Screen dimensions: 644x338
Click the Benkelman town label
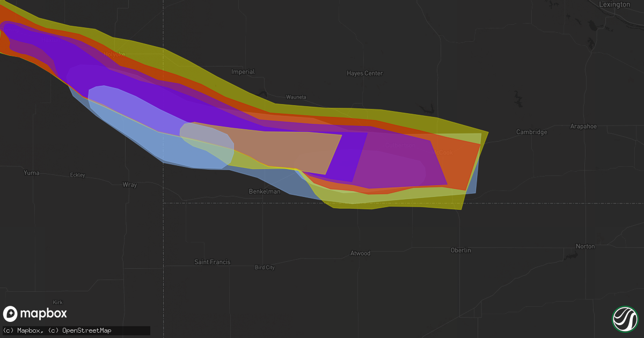click(265, 192)
